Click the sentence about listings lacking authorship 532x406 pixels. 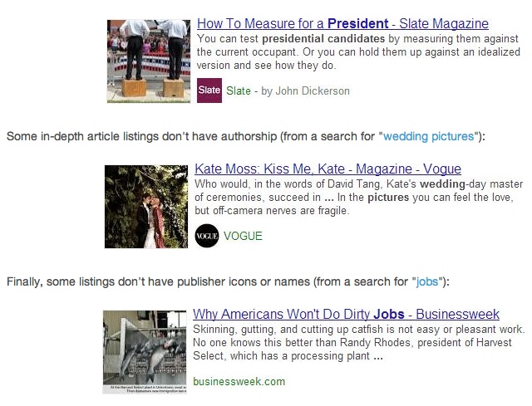[191, 136]
